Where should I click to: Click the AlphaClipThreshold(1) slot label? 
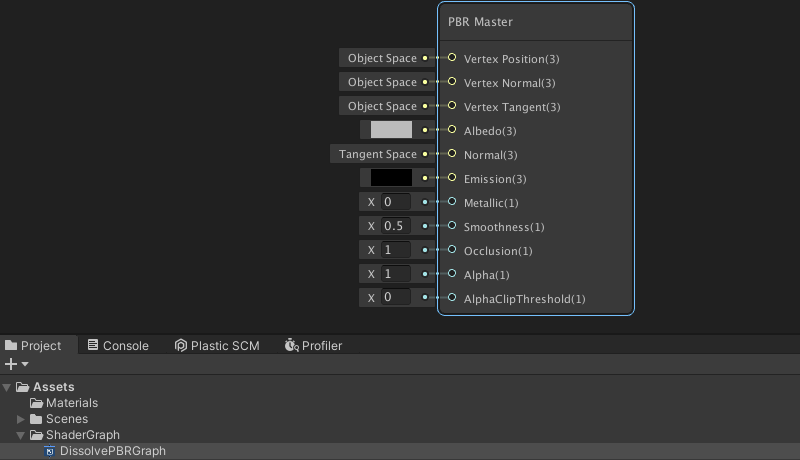tap(524, 299)
